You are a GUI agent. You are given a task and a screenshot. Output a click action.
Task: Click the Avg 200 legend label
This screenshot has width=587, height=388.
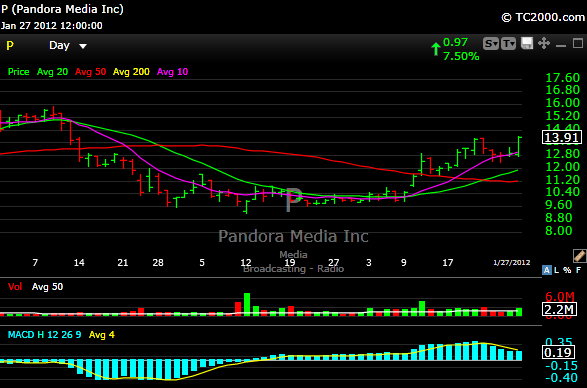coord(131,72)
